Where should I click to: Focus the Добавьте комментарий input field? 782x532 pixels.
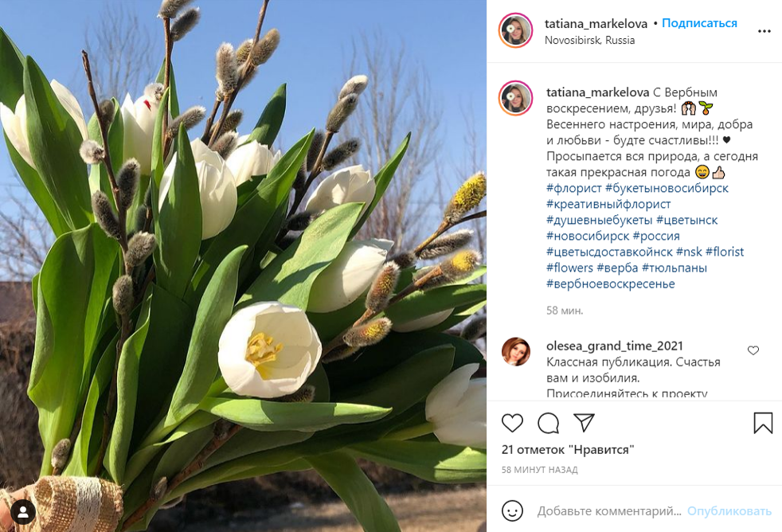point(609,511)
